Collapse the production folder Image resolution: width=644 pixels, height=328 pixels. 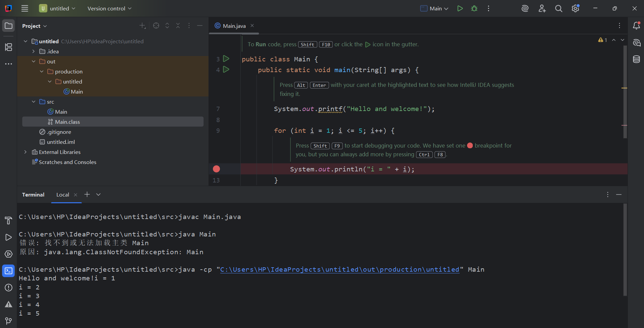coord(42,71)
